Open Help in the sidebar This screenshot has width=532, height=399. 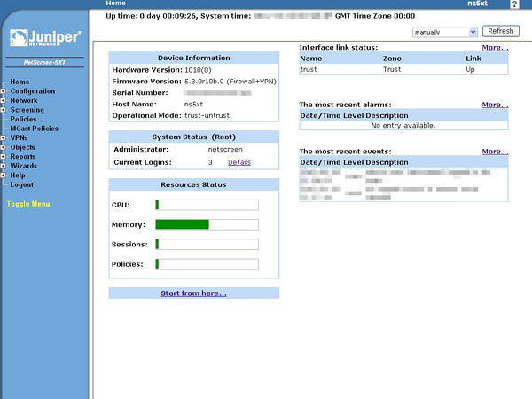tap(18, 176)
